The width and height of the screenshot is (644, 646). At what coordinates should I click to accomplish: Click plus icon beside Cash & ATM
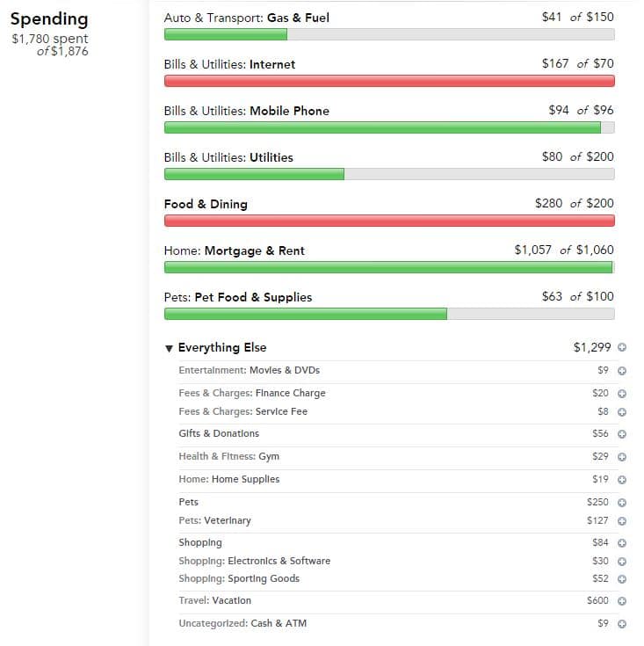point(622,624)
